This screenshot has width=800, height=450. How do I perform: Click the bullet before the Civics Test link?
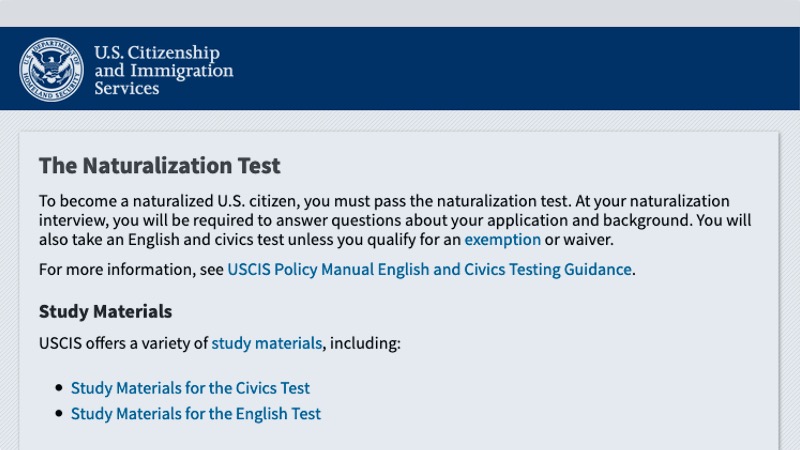59,388
